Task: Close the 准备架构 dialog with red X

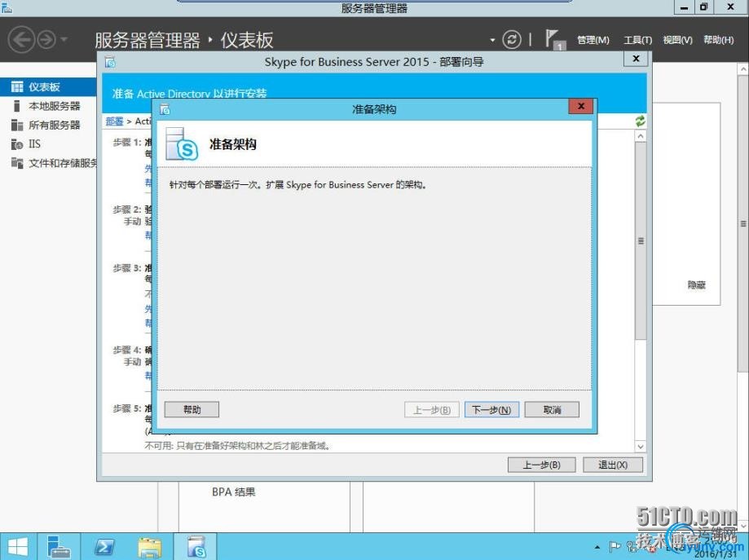Action: [x=581, y=106]
